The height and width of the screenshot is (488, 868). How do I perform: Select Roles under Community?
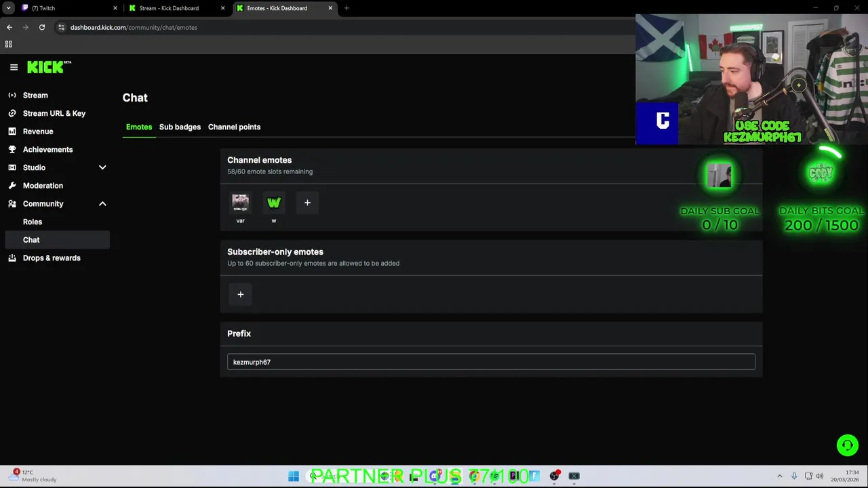pos(33,222)
